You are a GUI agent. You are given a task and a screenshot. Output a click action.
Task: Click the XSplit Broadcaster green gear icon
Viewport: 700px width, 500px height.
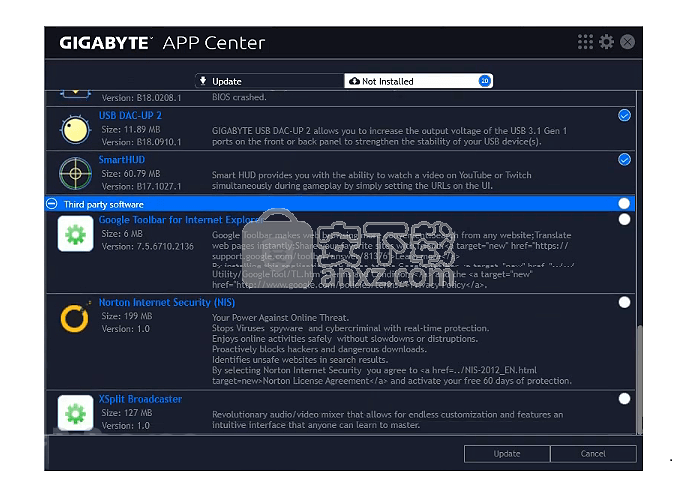(73, 412)
